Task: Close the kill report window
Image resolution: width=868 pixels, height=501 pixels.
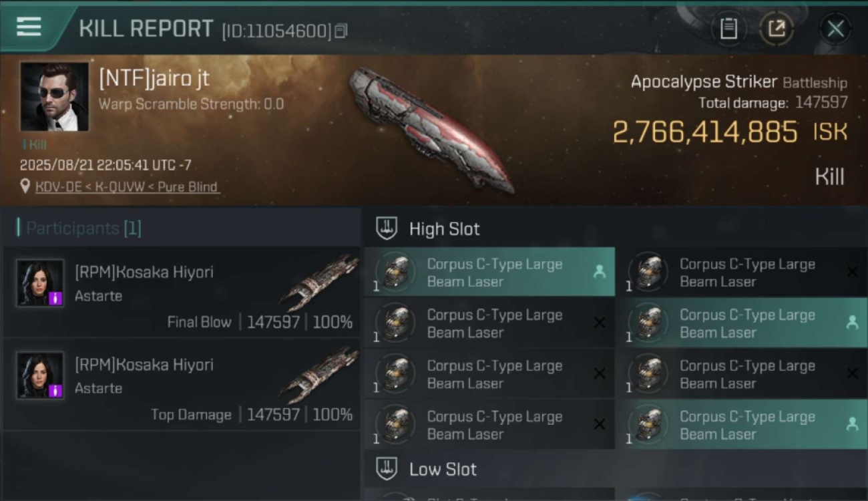Action: [x=835, y=29]
